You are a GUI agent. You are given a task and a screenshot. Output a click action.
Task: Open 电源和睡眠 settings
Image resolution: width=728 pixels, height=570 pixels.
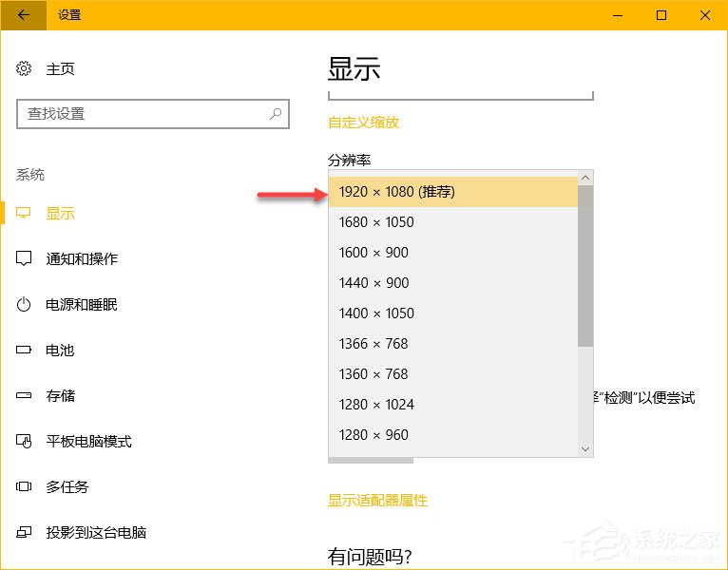tap(82, 305)
